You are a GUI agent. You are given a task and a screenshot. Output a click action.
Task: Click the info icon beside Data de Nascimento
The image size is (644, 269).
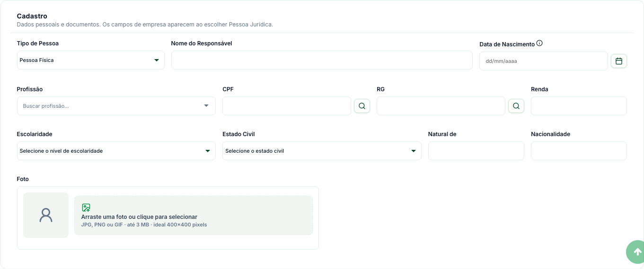click(x=539, y=43)
